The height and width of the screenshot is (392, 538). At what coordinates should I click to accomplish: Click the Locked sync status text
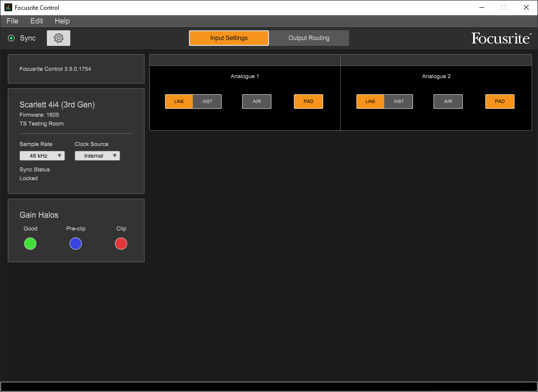[x=29, y=178]
